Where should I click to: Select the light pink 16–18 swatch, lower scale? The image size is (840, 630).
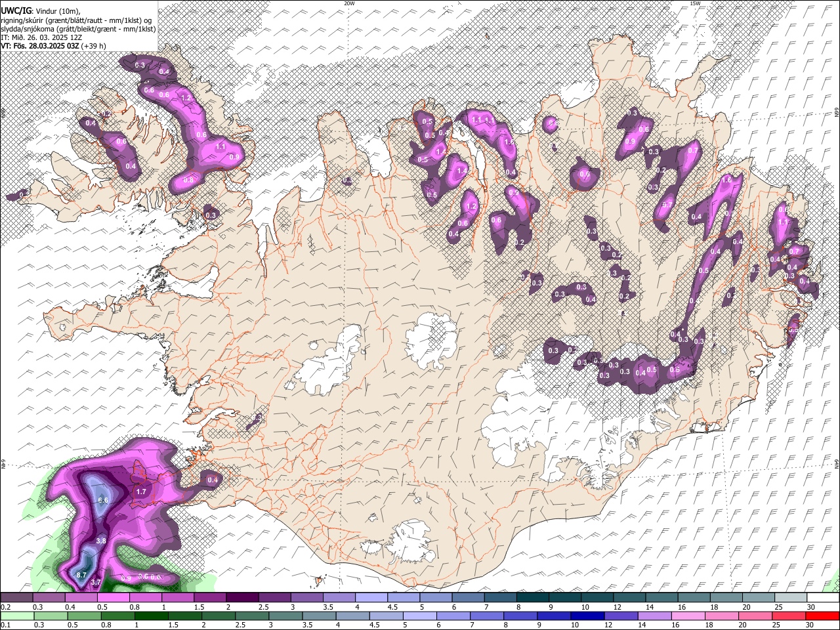click(x=688, y=616)
